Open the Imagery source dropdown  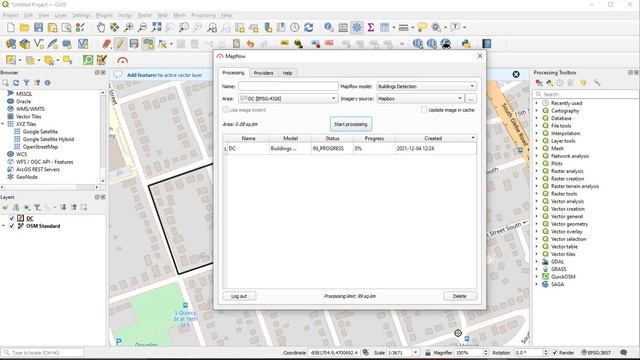420,98
